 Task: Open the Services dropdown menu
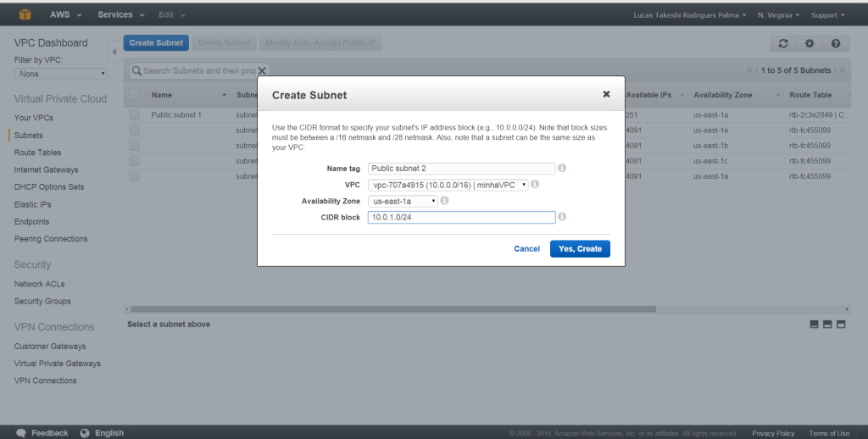pos(120,15)
